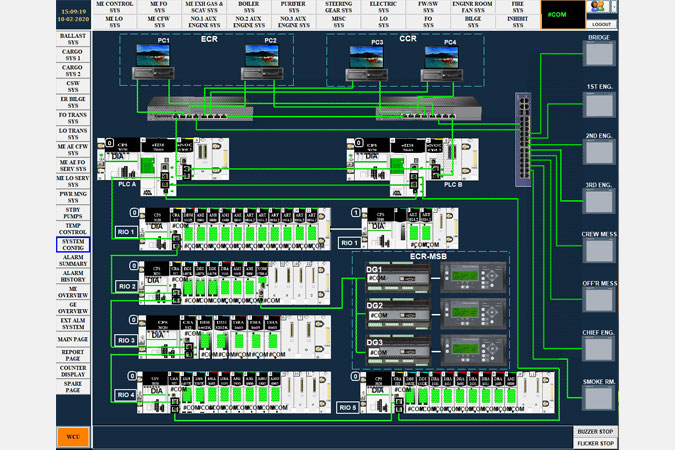675x450 pixels.
Task: Open PWR MNG SYS from sidebar
Action: (x=73, y=197)
